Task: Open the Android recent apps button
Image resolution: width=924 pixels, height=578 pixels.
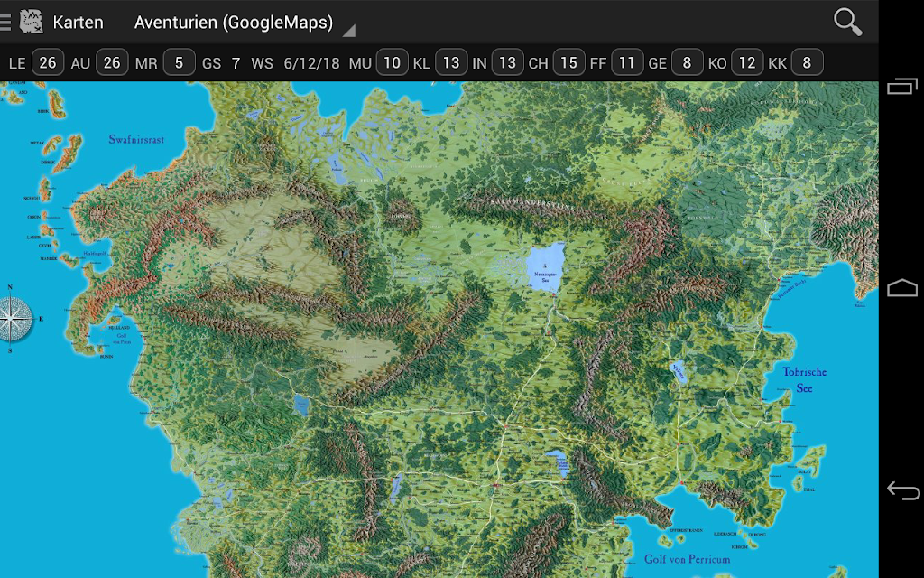Action: 902,87
